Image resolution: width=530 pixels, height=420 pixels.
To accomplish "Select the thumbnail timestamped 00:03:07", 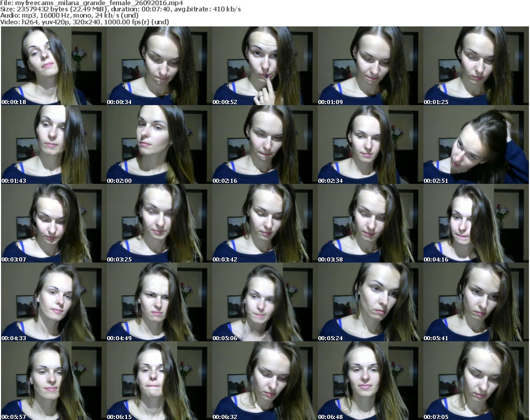I will point(54,223).
